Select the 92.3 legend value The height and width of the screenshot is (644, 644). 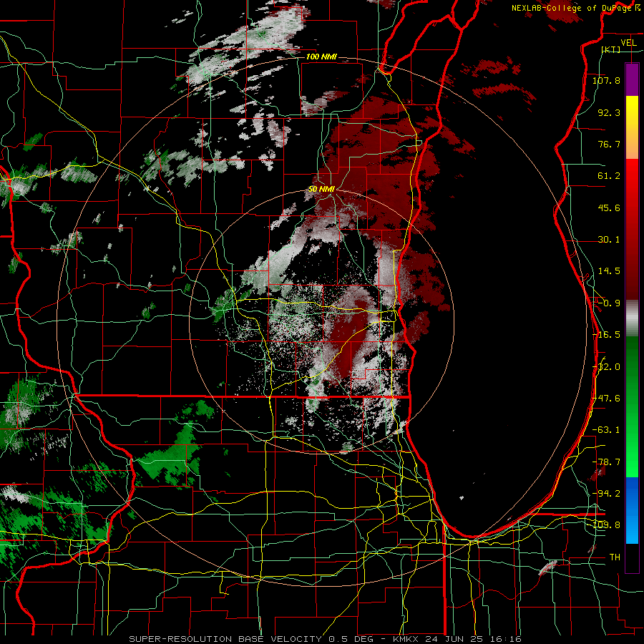[x=609, y=112]
